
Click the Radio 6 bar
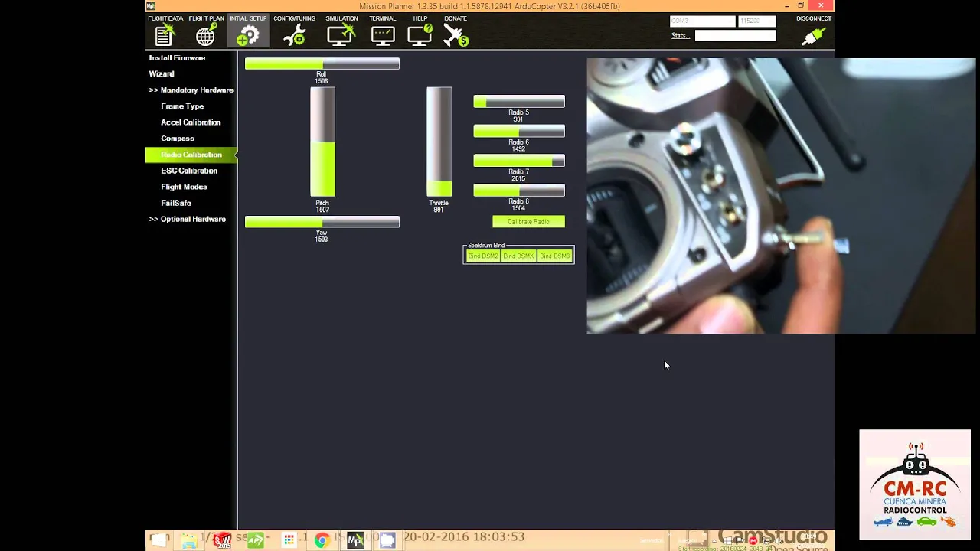tap(519, 132)
